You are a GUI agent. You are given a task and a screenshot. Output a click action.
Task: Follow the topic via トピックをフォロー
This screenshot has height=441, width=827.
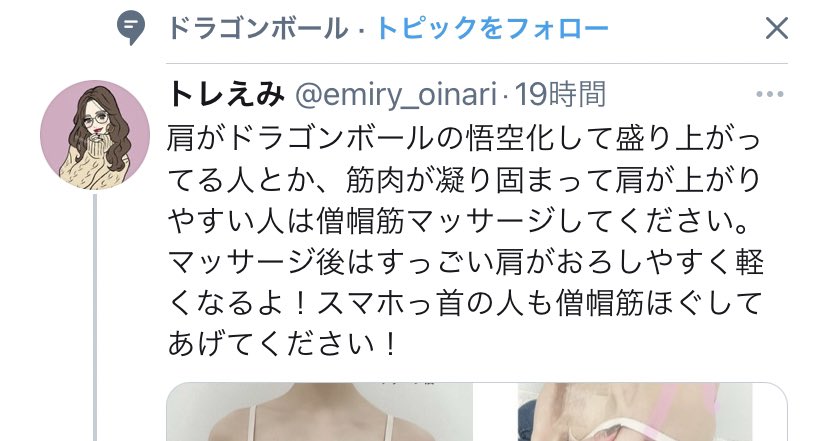pos(493,28)
